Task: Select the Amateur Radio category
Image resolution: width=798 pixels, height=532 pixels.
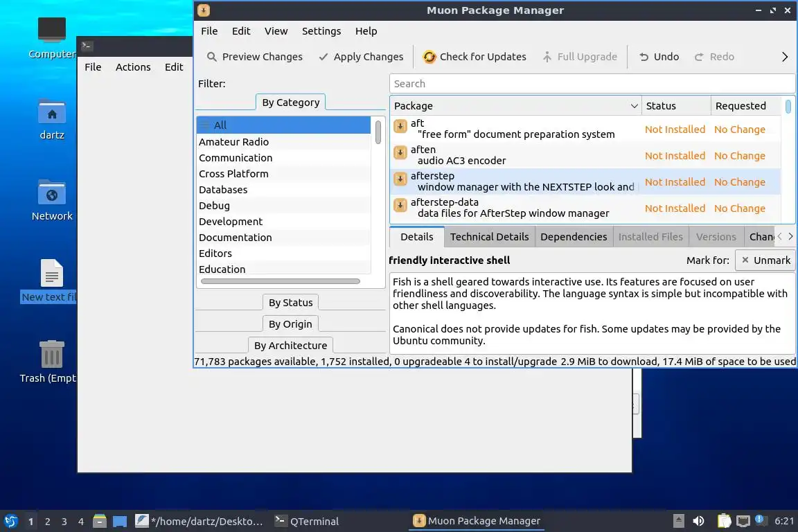Action: pos(283,142)
